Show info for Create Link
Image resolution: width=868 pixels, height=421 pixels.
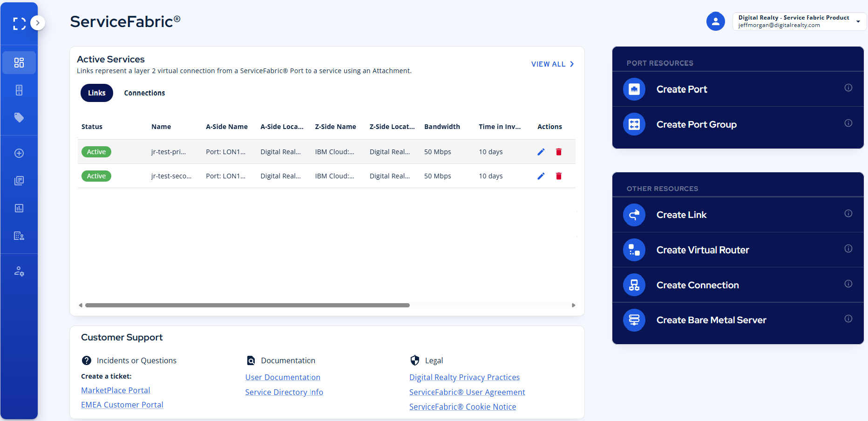(848, 213)
